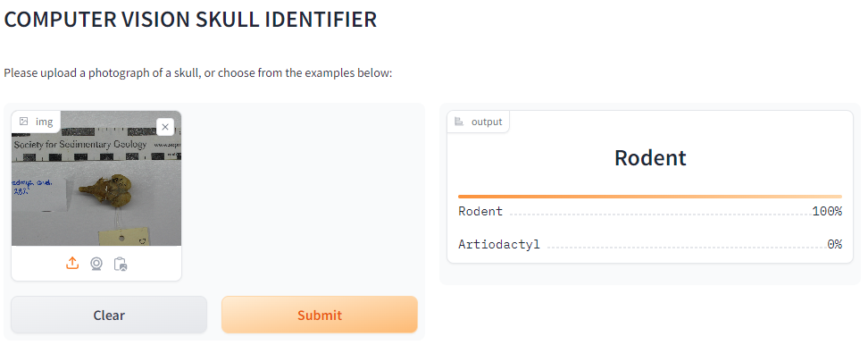Image resolution: width=868 pixels, height=345 pixels.
Task: Click the 0% confidence value
Action: click(834, 244)
